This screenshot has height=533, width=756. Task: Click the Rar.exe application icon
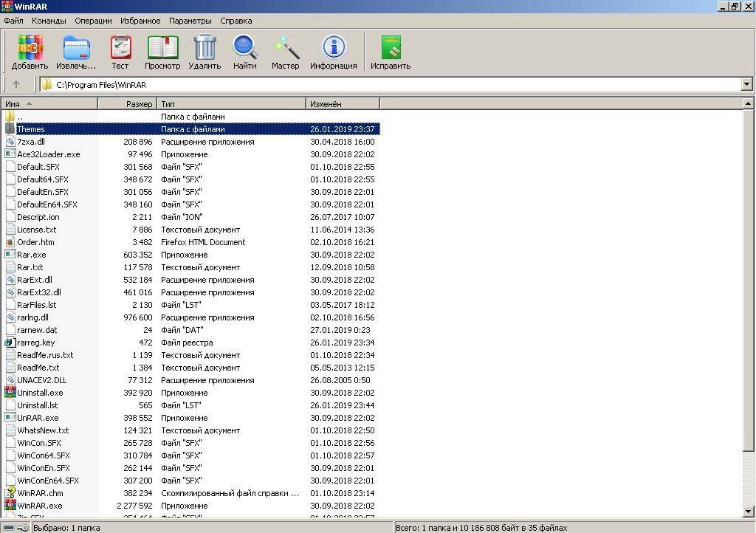coord(10,254)
